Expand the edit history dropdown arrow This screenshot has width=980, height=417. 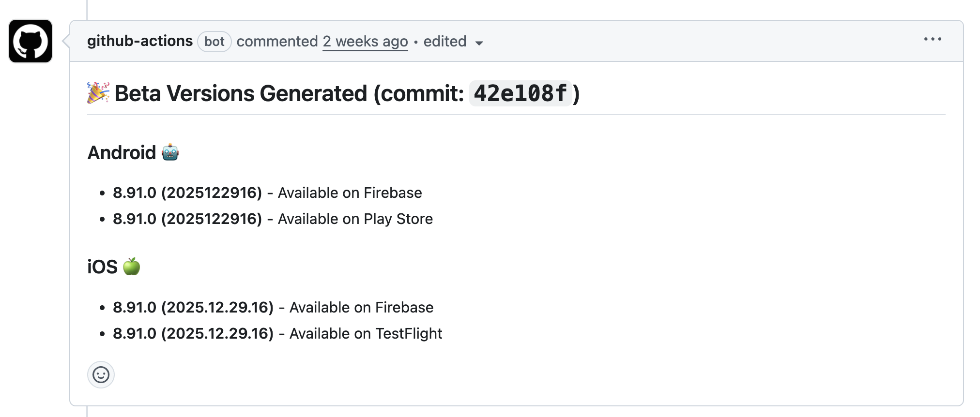[479, 43]
